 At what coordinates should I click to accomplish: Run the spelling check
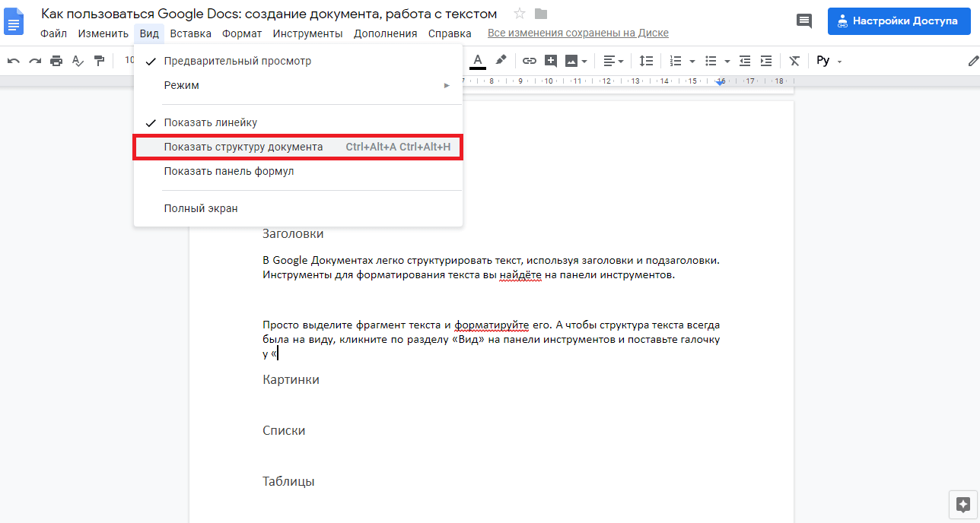click(78, 60)
